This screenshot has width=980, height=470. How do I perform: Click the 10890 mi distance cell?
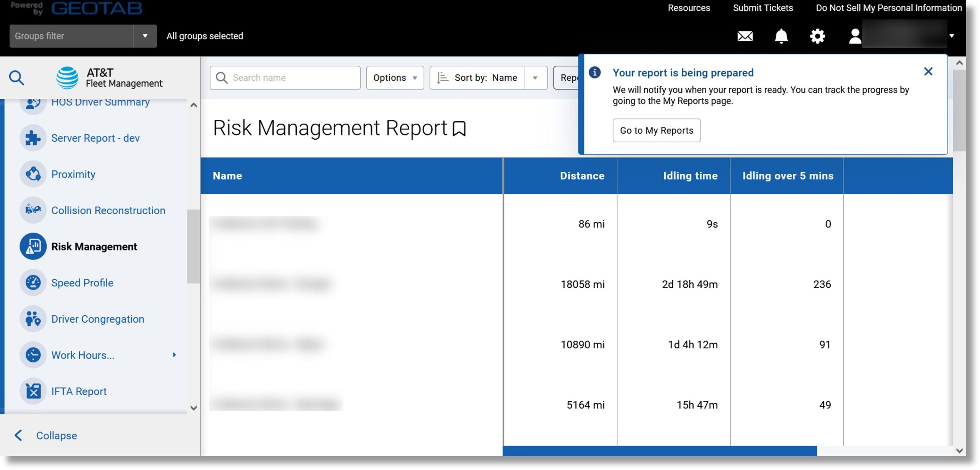pyautogui.click(x=582, y=344)
